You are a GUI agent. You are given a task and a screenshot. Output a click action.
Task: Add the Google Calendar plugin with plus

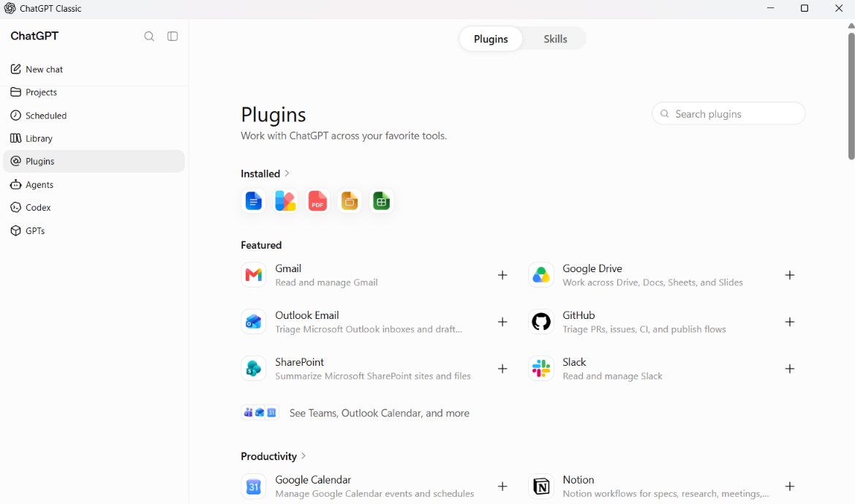(x=502, y=486)
